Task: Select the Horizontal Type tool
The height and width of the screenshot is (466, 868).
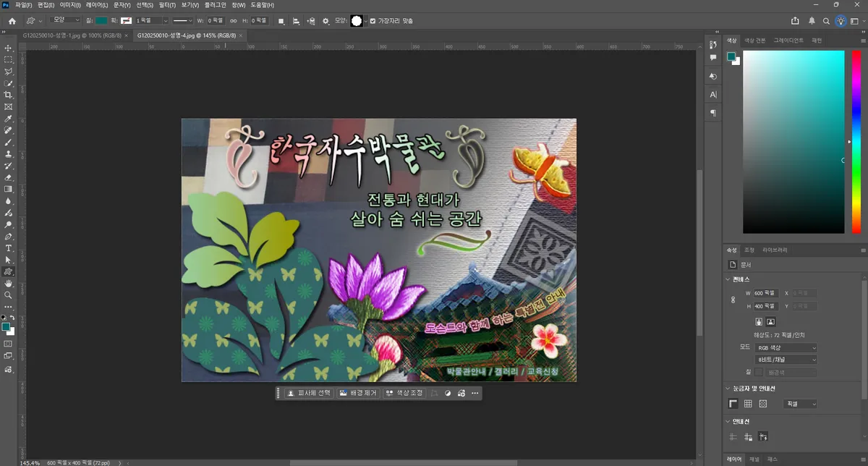Action: click(9, 248)
